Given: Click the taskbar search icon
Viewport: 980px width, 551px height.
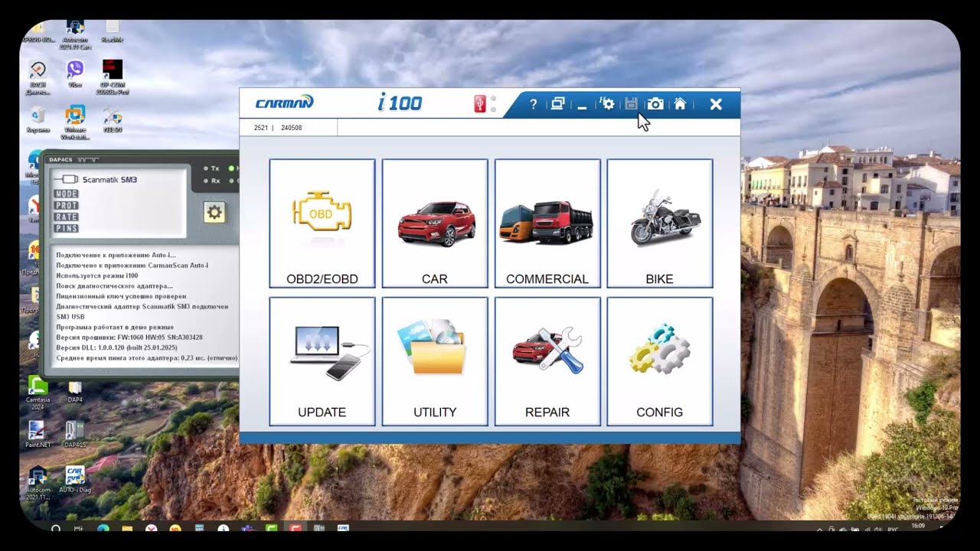Looking at the screenshot, I should 56,529.
